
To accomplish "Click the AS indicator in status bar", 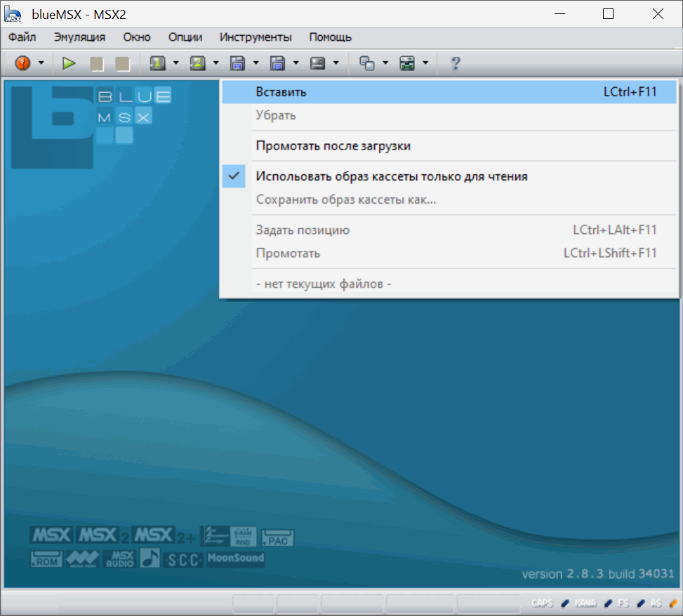I will 656,603.
